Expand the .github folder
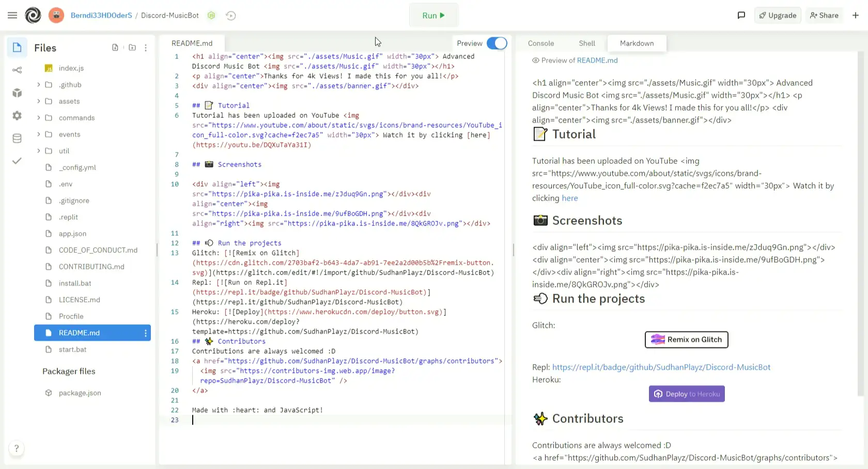The height and width of the screenshot is (469, 868). point(38,85)
